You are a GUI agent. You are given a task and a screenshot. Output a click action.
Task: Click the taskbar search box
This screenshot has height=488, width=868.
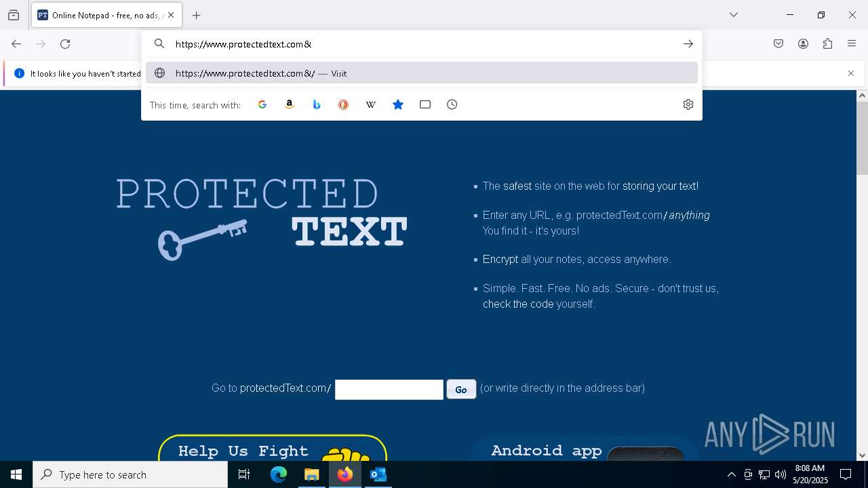(130, 474)
